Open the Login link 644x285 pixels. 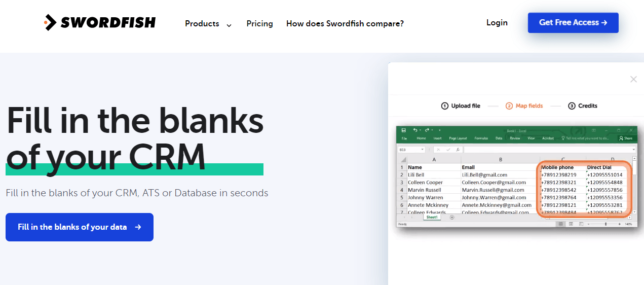click(497, 22)
